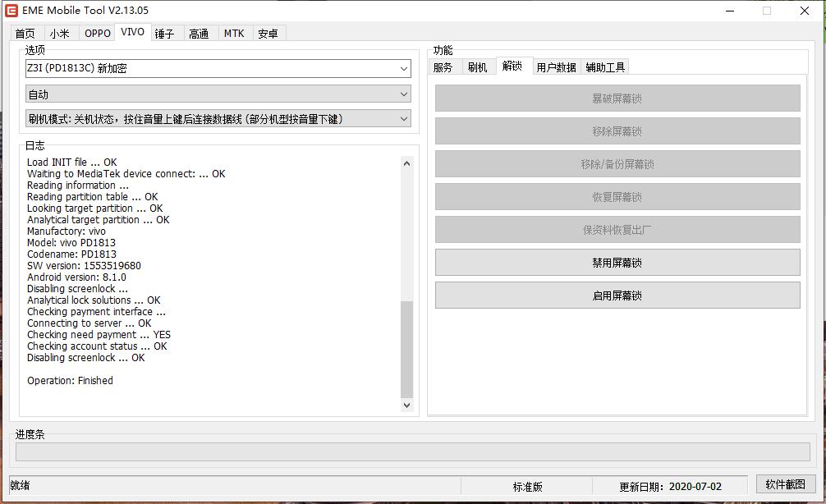Click the log scrollbar thumb

pyautogui.click(x=406, y=349)
